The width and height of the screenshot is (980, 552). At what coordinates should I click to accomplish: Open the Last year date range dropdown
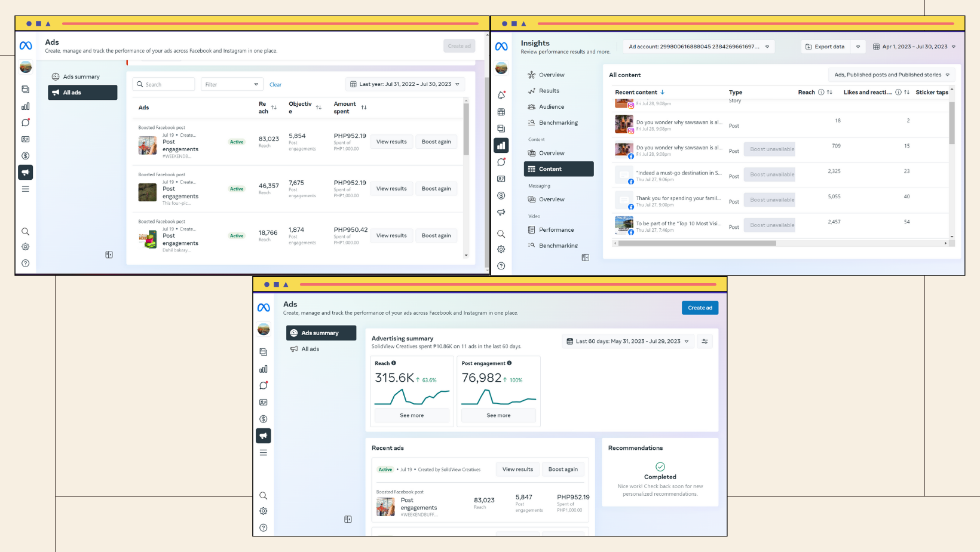[405, 84]
